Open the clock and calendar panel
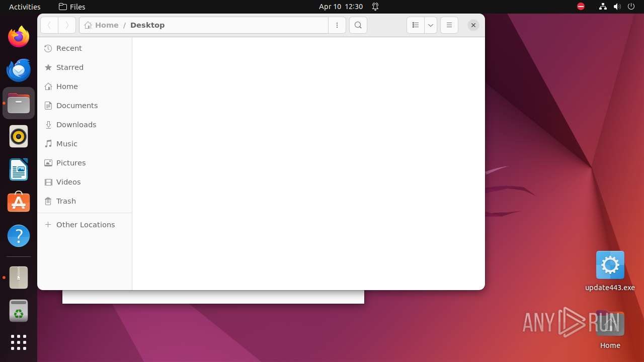The image size is (644, 362). [341, 7]
